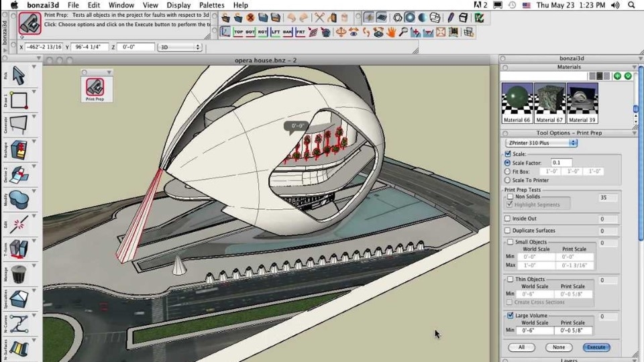Click the wireframe display icon
The height and width of the screenshot is (362, 644).
coord(397,17)
